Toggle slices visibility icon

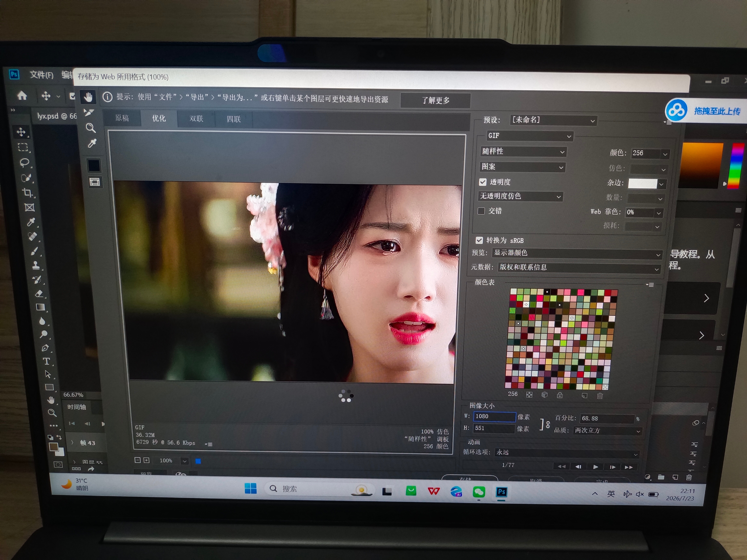click(95, 182)
